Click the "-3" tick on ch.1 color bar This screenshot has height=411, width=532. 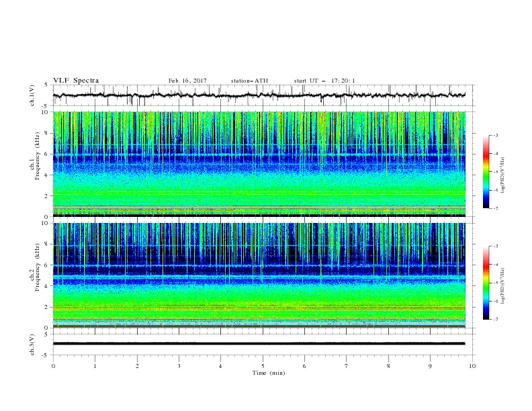pos(496,135)
